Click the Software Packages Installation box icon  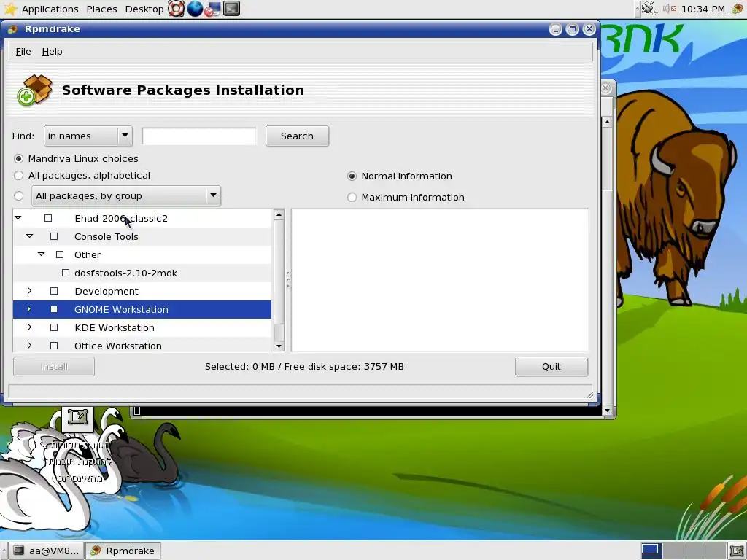pos(35,90)
